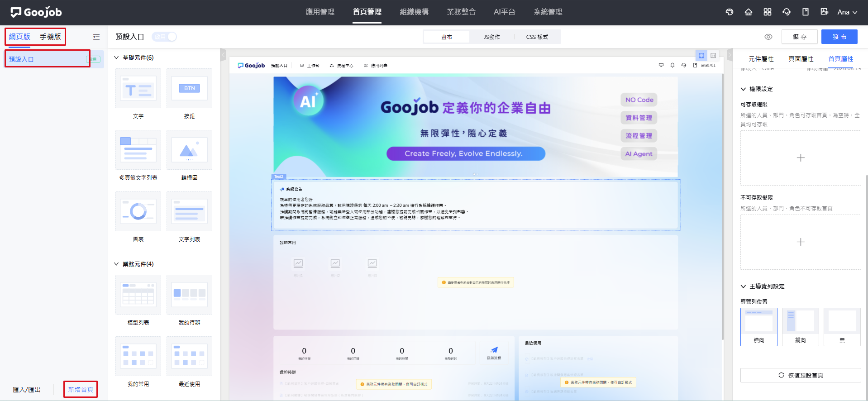Go to home via house icon

[749, 12]
